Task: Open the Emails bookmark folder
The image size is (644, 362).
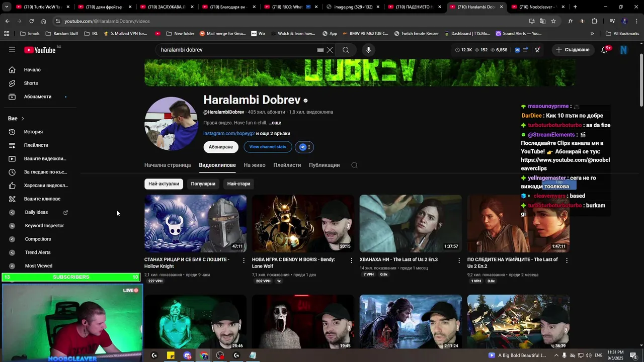Action: tap(30, 34)
